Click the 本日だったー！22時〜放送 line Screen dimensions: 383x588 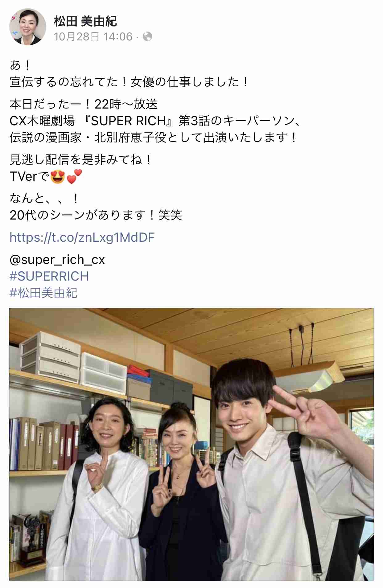[x=84, y=104]
